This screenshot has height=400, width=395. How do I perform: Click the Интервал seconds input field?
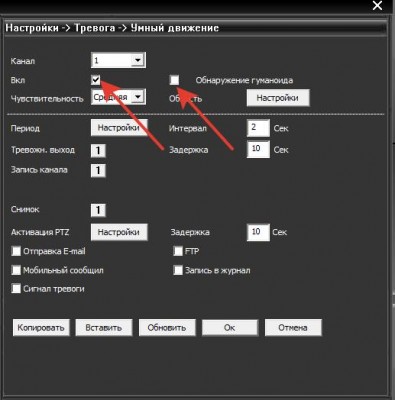pyautogui.click(x=258, y=128)
